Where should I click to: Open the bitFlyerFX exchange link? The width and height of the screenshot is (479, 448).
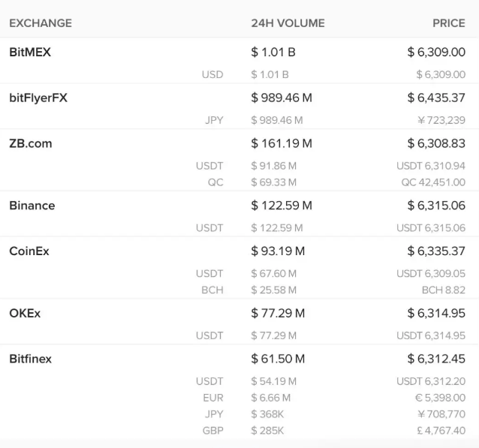point(38,98)
